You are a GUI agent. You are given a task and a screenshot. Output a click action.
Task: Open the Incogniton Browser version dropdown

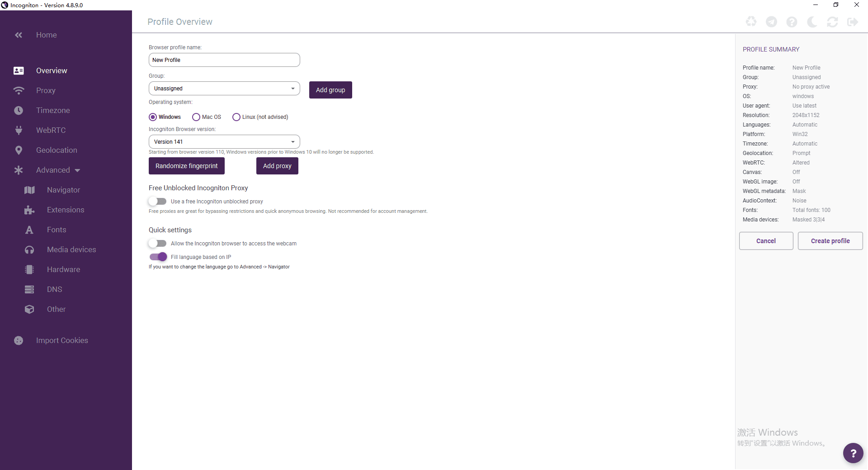pos(224,142)
